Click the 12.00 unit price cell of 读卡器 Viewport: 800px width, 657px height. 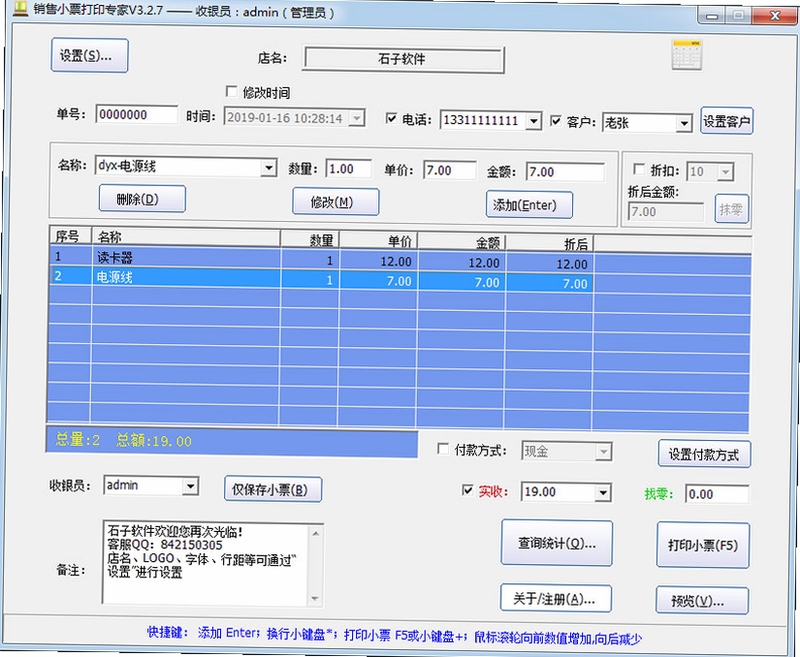click(379, 261)
